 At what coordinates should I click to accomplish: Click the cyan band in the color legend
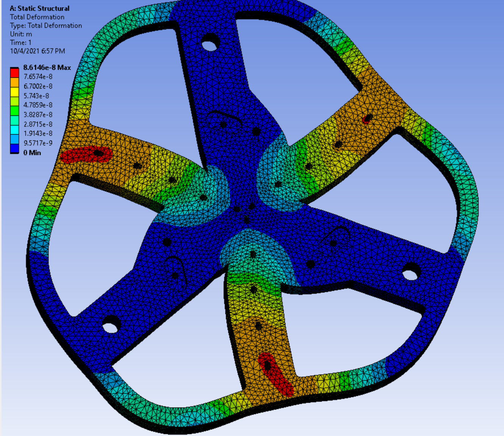coord(14,130)
